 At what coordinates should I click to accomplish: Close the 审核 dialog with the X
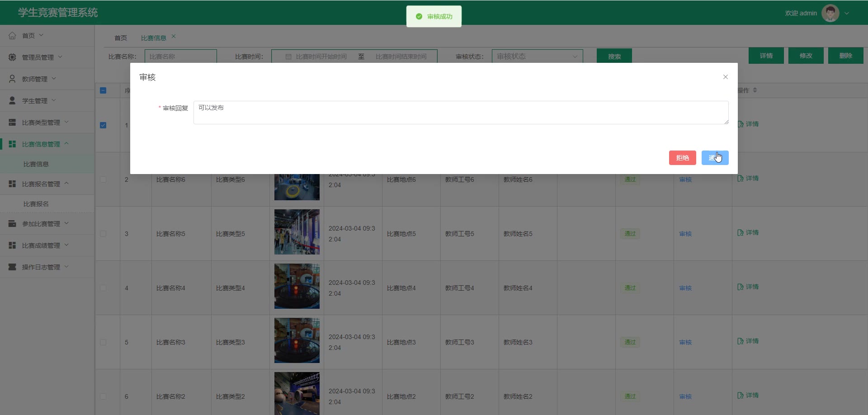pos(725,77)
